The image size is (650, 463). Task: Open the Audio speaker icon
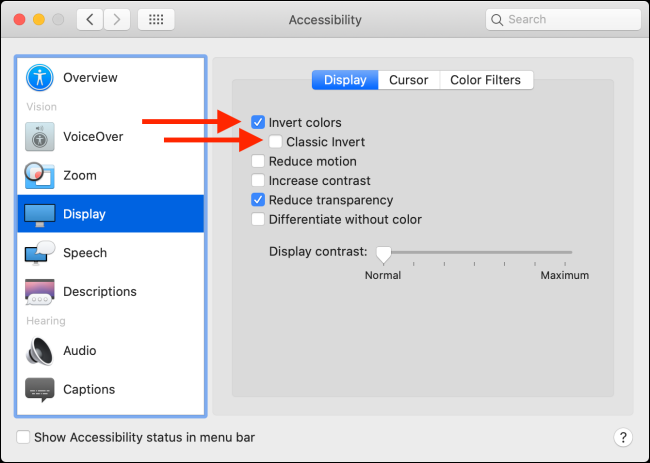click(x=40, y=351)
